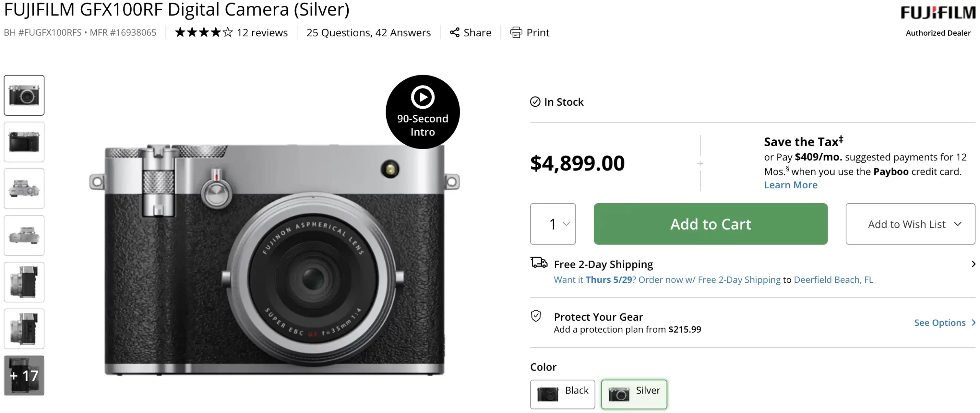Click the FUJIFILM Authorized Dealer logo
Screen dimensions: 980x413
click(938, 20)
